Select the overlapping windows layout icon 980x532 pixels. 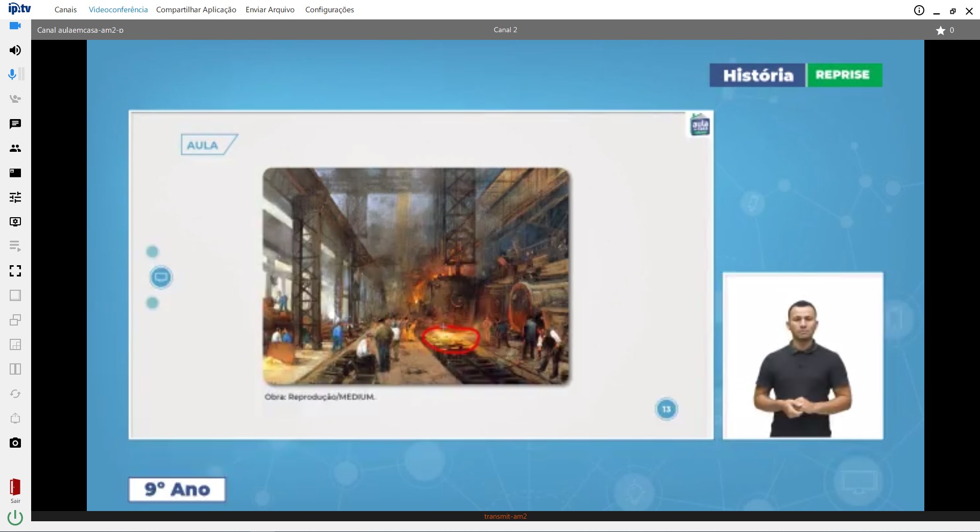click(x=15, y=320)
